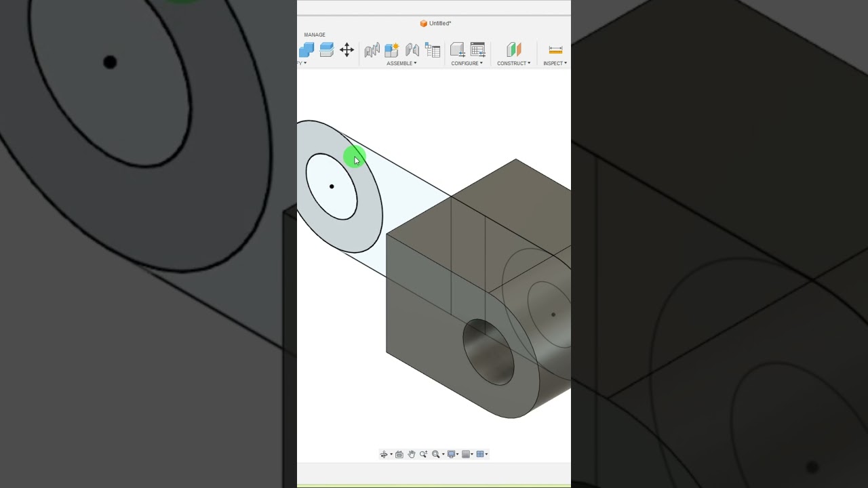This screenshot has height=488, width=868.
Task: Open the Zoom options dropdown arrow
Action: click(x=443, y=455)
